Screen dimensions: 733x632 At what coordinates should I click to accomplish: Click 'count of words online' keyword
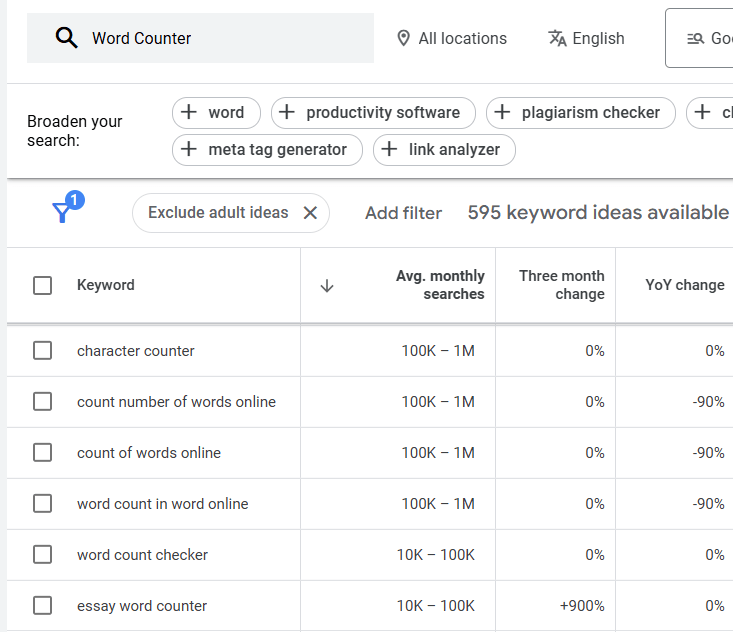[x=149, y=453]
